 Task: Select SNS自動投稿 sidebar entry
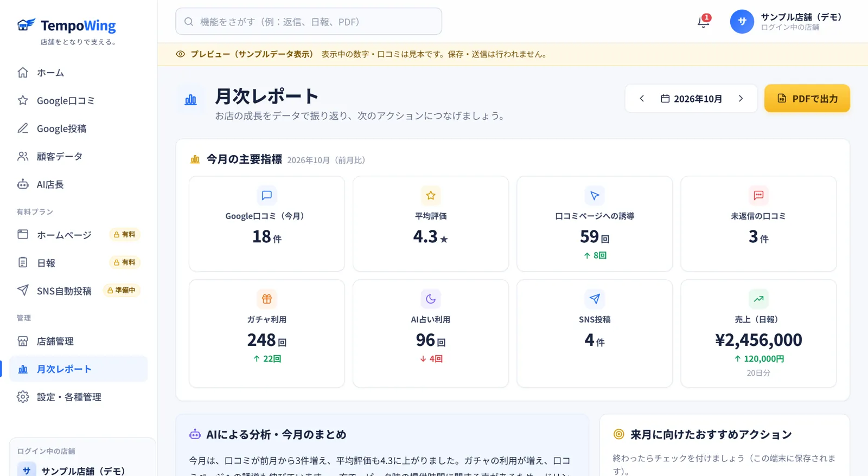[x=79, y=291]
